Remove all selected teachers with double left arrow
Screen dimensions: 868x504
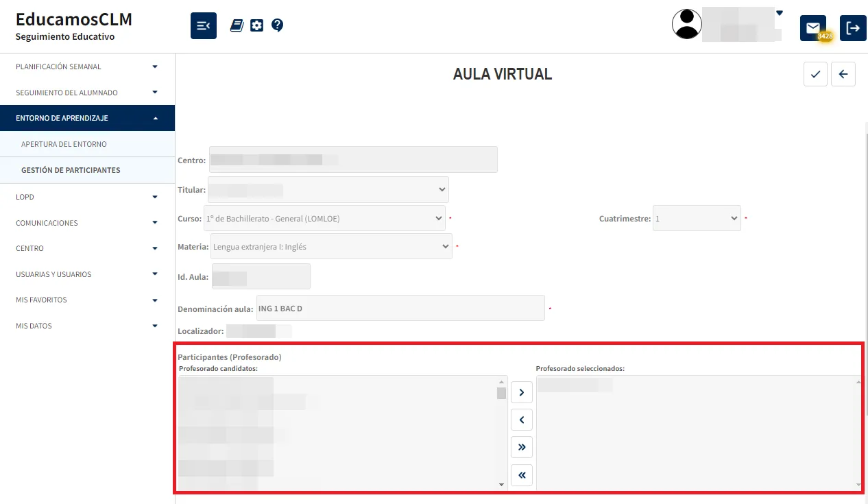(521, 475)
